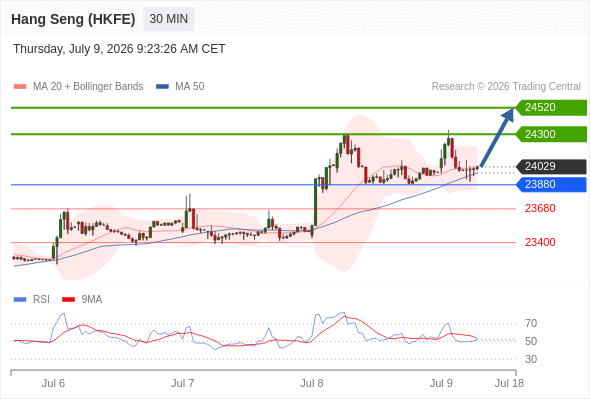Click the blue upward forecast arrow

coord(497,137)
